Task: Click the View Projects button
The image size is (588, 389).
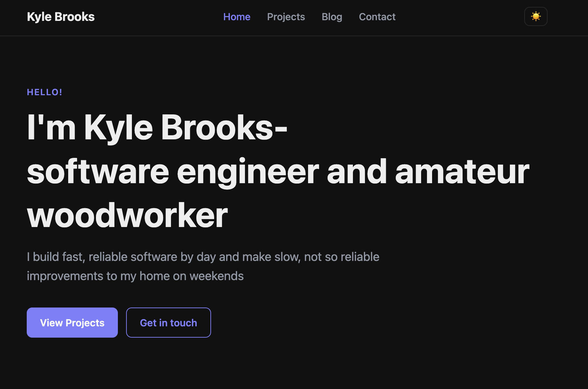Action: coord(72,323)
